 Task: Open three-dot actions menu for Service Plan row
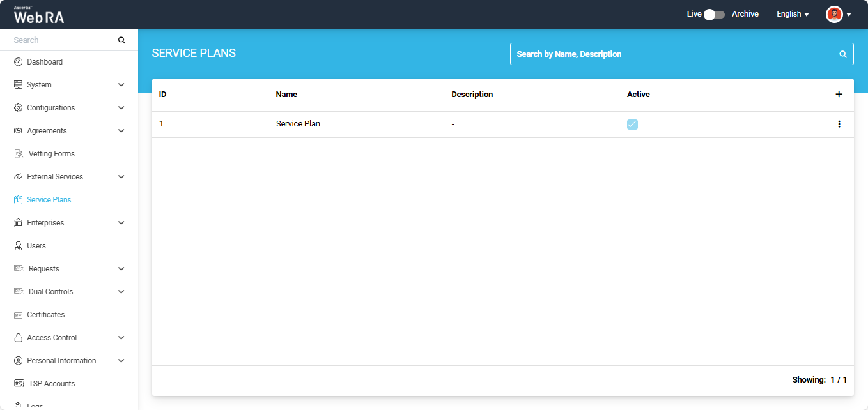coord(839,124)
